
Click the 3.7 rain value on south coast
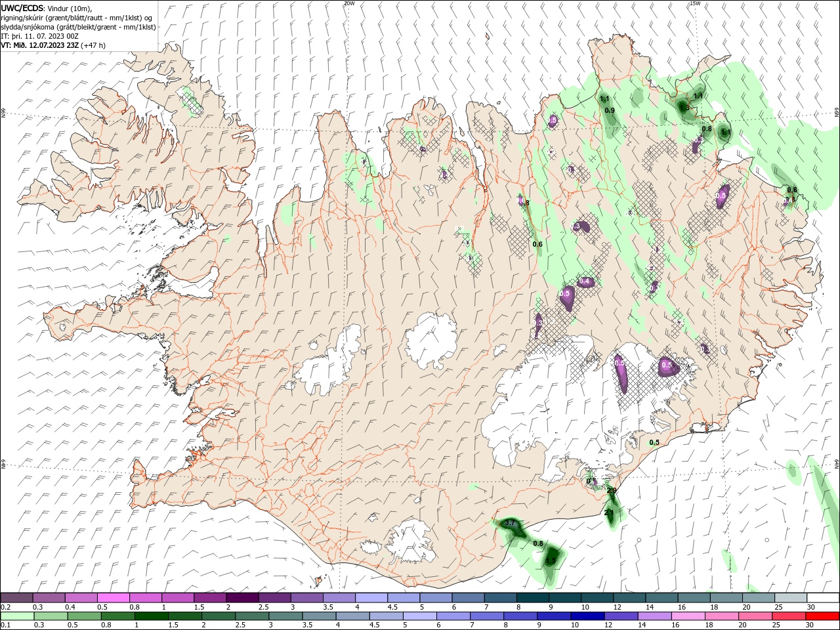tap(509, 523)
